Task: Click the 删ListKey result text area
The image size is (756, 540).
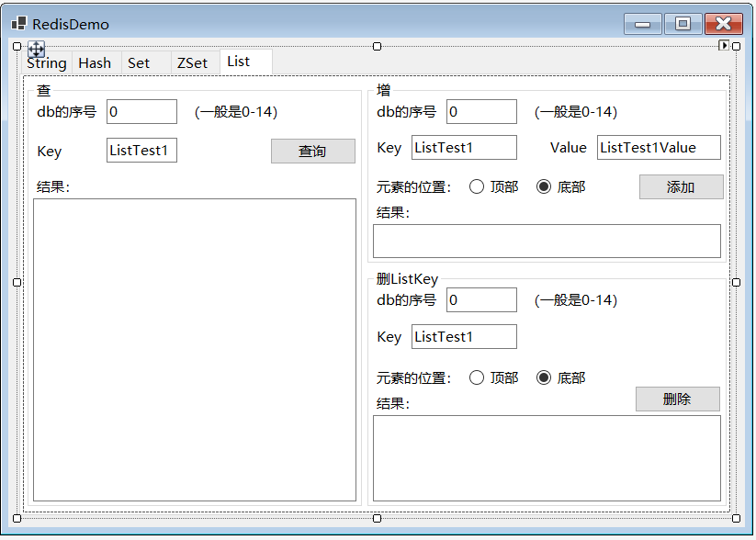Action: (x=547, y=458)
